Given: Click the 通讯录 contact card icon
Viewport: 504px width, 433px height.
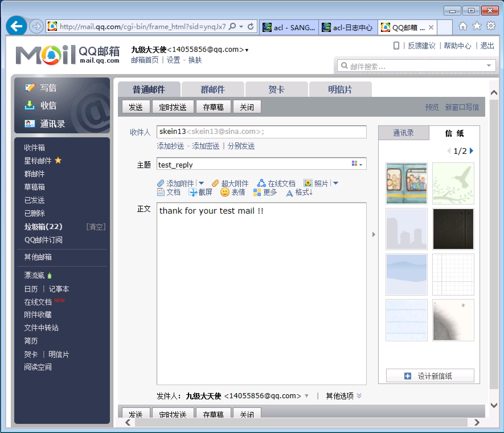Looking at the screenshot, I should click(30, 123).
